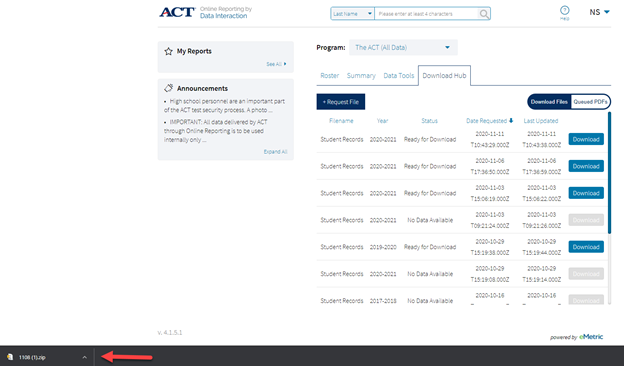Click the Data Interaction link text
Screen dimensions: 624x366
(223, 16)
